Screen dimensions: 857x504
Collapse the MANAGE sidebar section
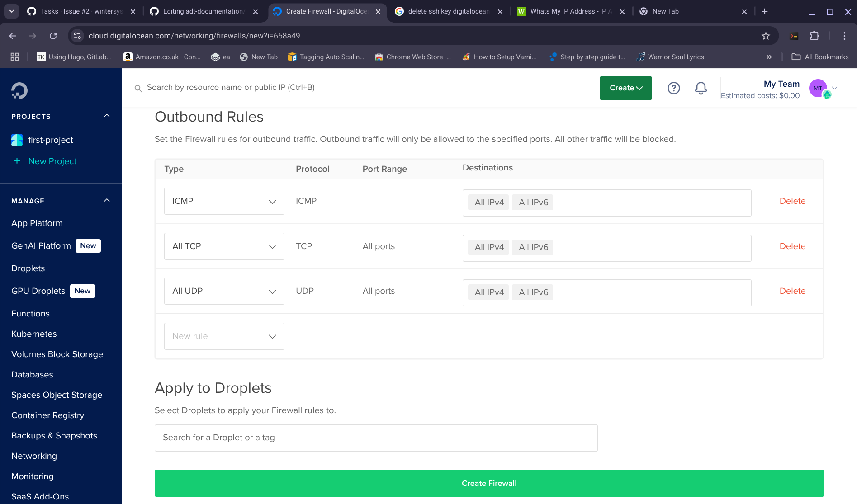tap(107, 201)
